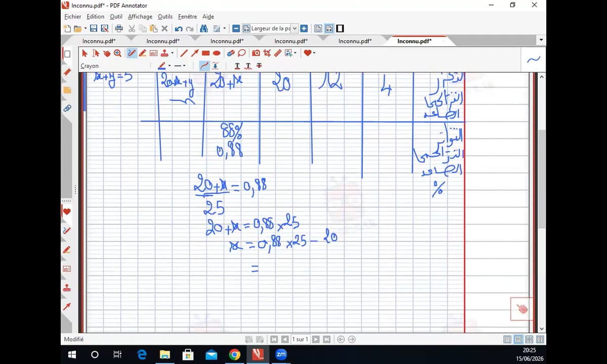Zoom in with the plus button
Viewport: 607px width, 364px height.
304,28
